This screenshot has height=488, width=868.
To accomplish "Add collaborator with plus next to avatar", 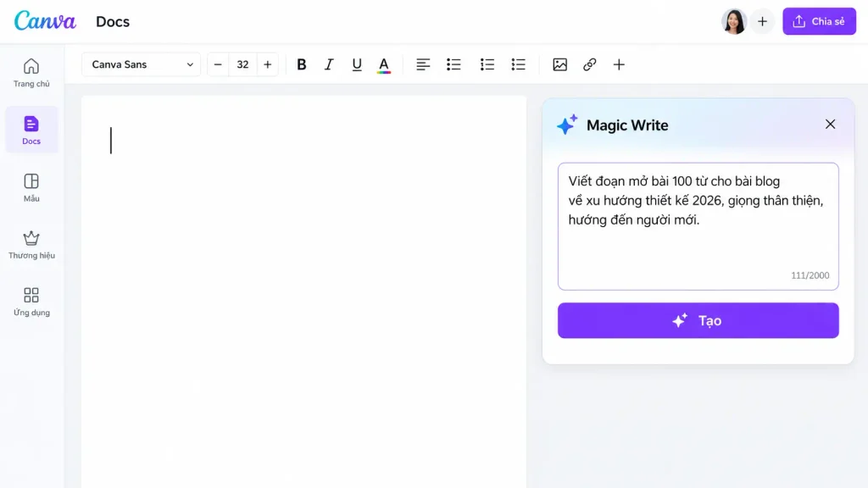I will tap(762, 21).
